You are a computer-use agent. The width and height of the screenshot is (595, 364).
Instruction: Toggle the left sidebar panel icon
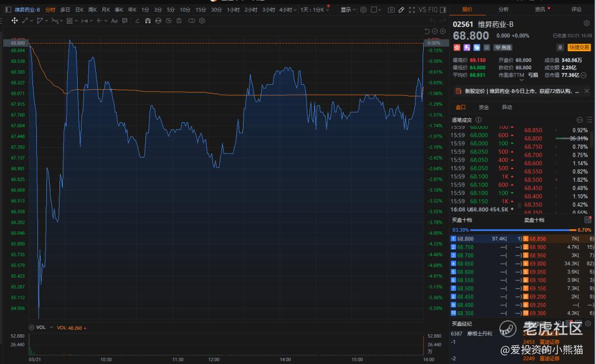click(8, 9)
